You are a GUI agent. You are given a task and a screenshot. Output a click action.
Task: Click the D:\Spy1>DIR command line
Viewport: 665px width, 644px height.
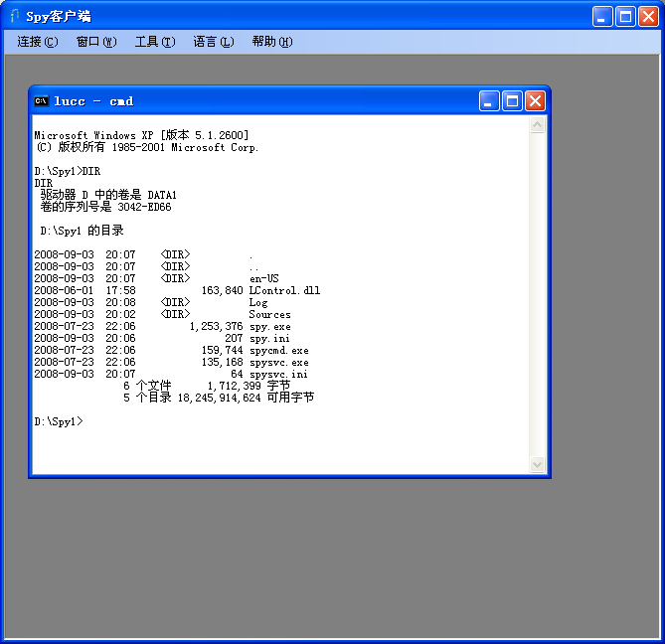[x=67, y=171]
